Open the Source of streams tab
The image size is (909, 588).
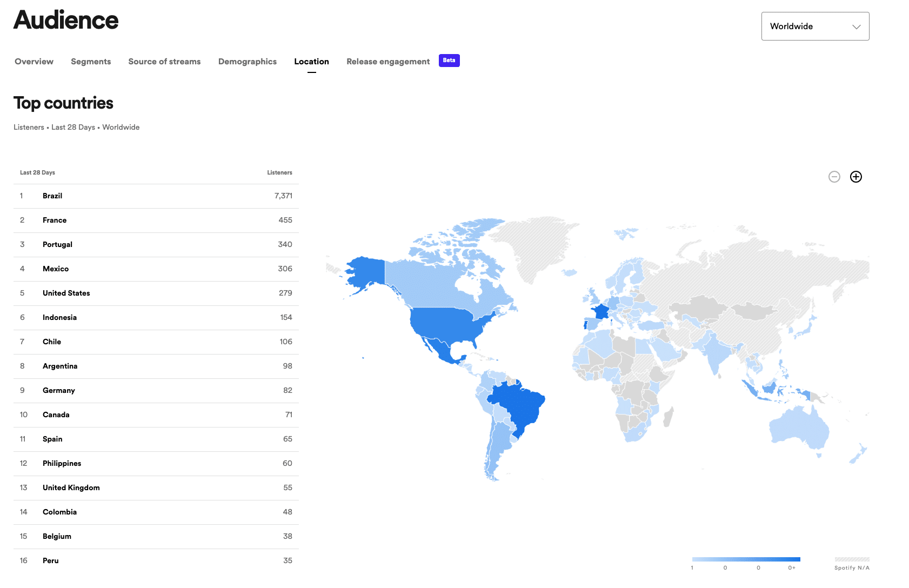tap(164, 62)
